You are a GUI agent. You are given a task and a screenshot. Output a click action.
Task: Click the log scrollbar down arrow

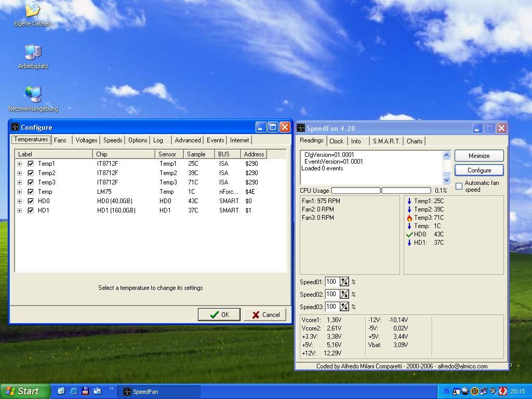coord(446,180)
